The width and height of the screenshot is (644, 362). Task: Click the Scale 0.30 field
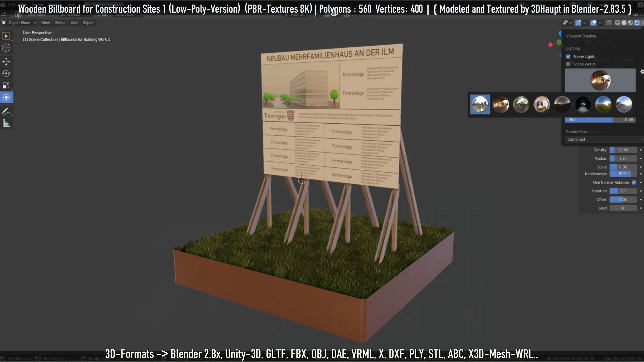[x=623, y=167]
